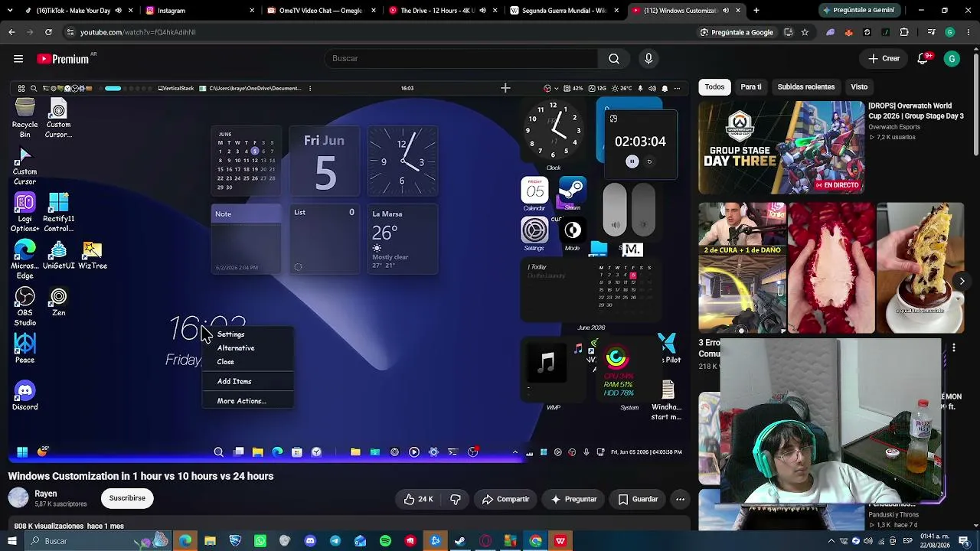Mute the Windows Customization tab audio

pos(724,11)
